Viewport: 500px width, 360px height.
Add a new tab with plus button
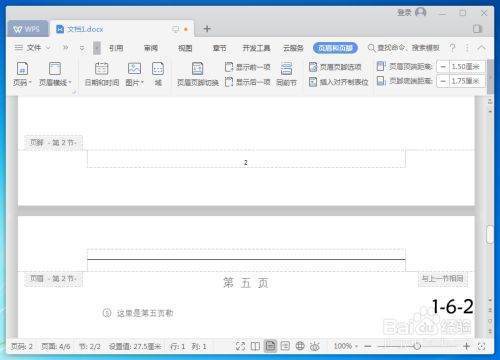(x=207, y=29)
